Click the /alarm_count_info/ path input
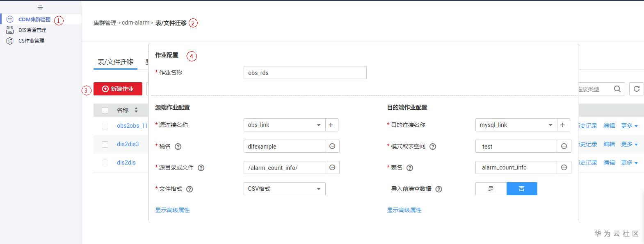This screenshot has height=244, width=644. 285,167
